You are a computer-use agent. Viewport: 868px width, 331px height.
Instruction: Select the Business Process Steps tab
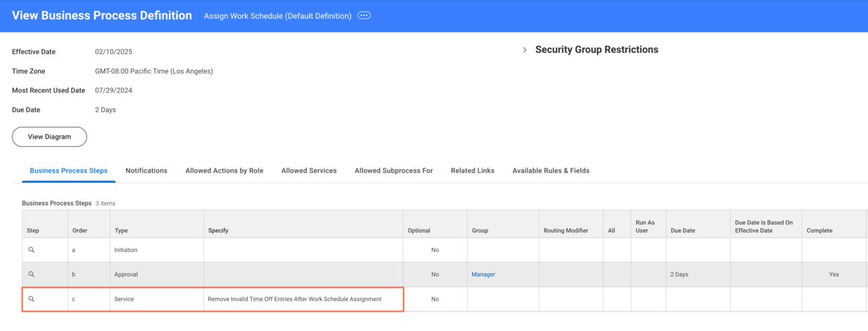69,171
